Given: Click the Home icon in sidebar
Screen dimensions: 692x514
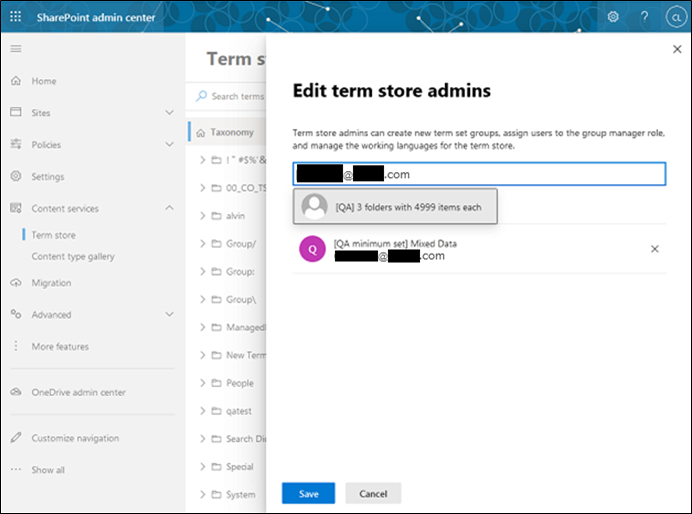Looking at the screenshot, I should 16,81.
